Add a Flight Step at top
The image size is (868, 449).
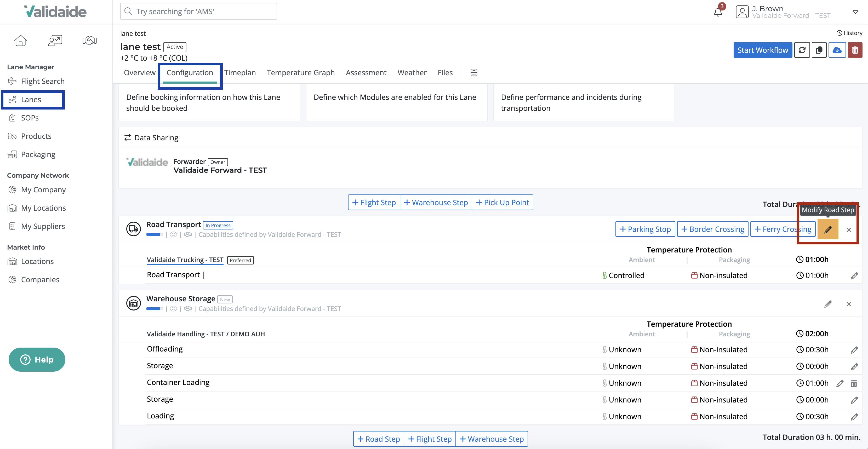[x=374, y=203]
